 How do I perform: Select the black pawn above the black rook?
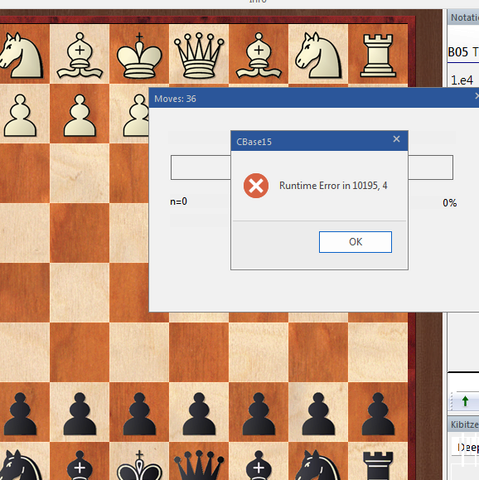(x=378, y=414)
